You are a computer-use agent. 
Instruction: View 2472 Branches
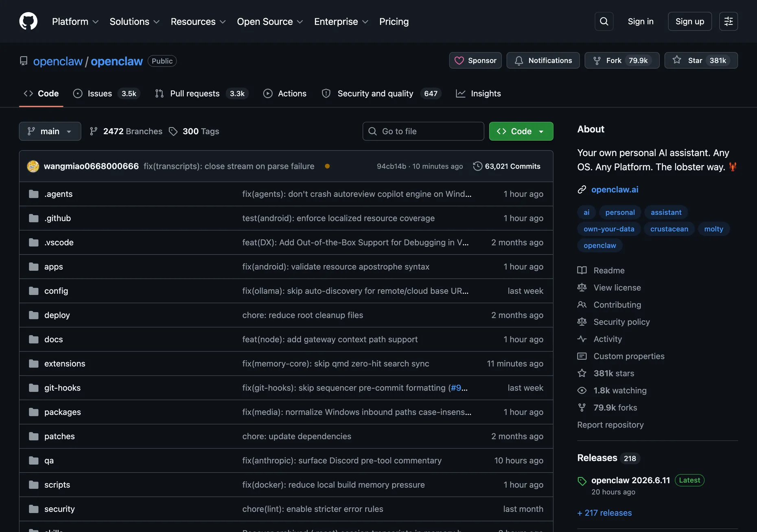(x=126, y=131)
